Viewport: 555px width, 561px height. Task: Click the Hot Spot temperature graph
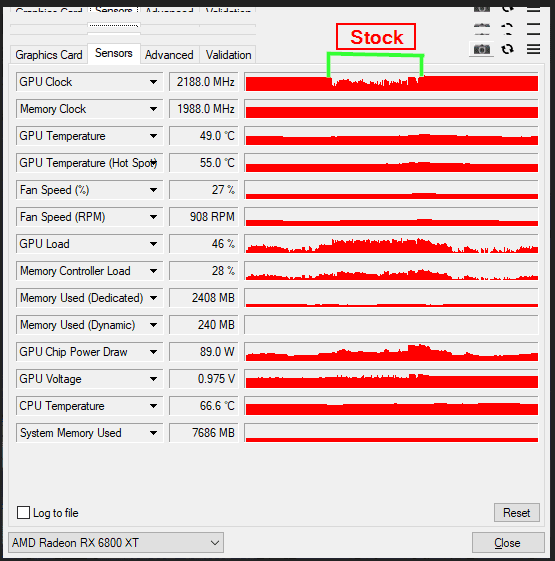[391, 163]
